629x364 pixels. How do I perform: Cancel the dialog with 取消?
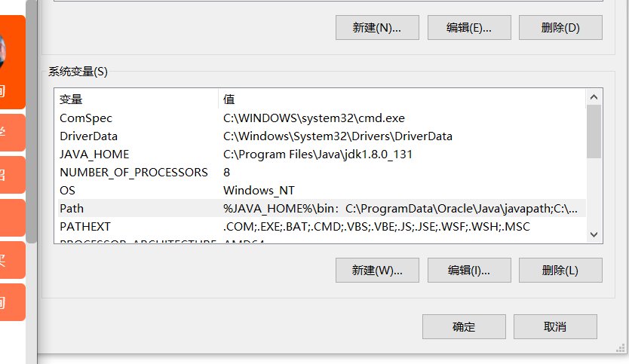[555, 327]
